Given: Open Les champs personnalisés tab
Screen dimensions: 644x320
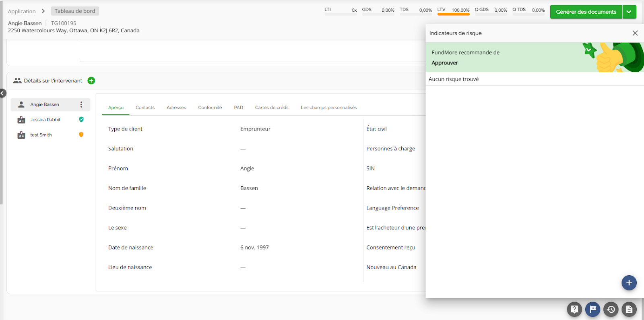Looking at the screenshot, I should click(329, 108).
